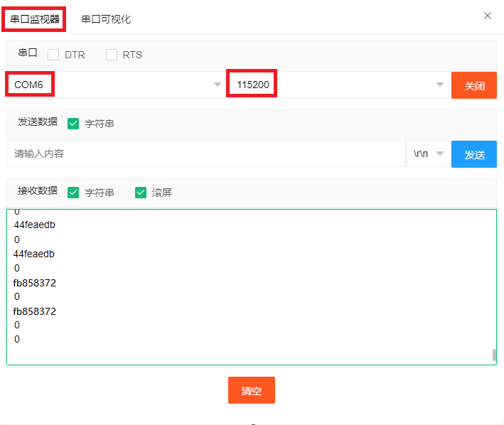Close the serial monitor dialog with X
This screenshot has height=425, width=504.
coord(488,16)
